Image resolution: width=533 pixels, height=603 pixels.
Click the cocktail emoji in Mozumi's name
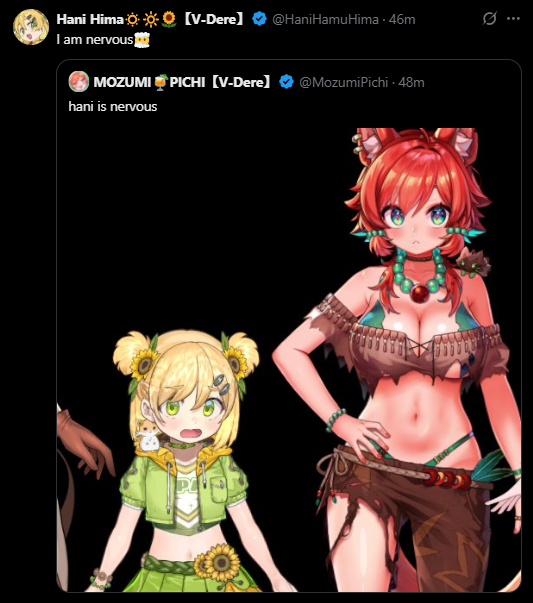(x=160, y=82)
